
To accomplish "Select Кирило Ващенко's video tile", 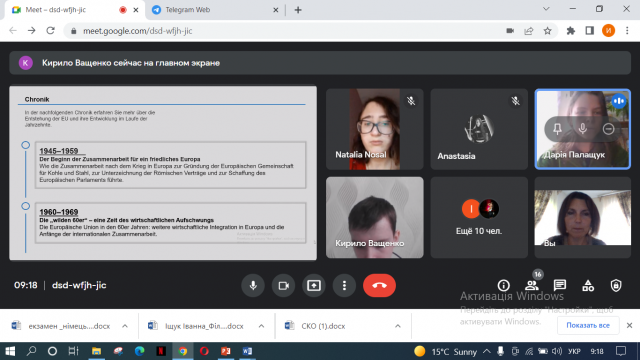I will point(374,217).
